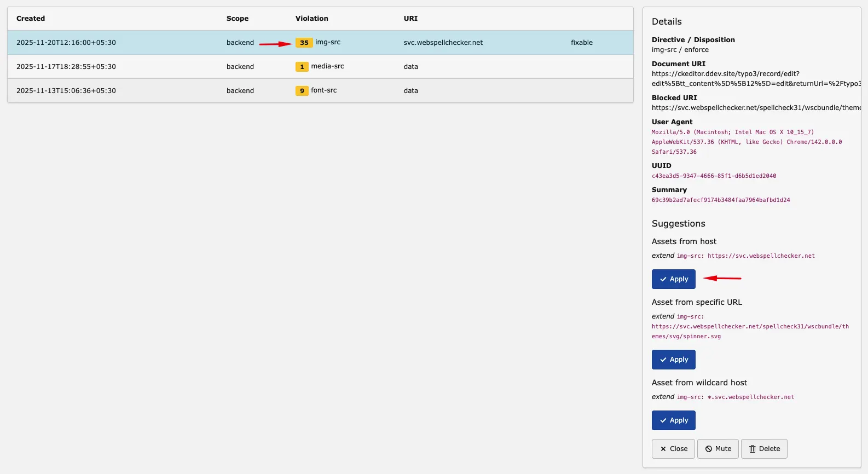Click 'font-src' violation text

pos(324,90)
